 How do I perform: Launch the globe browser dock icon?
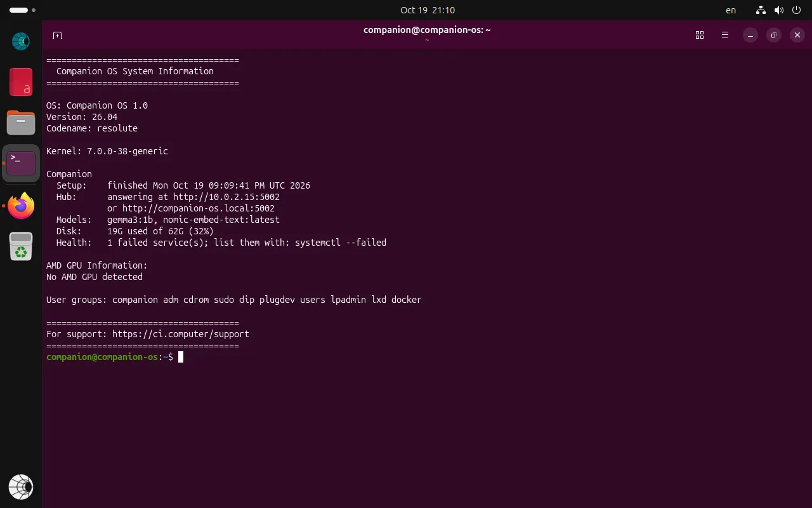(21, 41)
